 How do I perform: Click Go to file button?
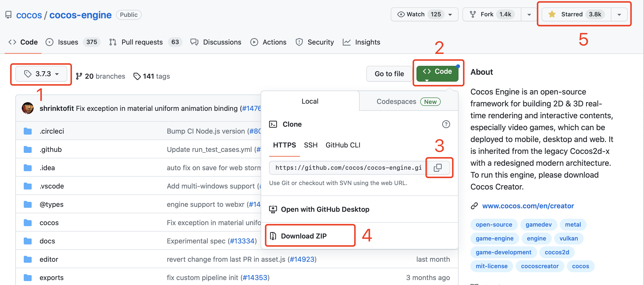click(389, 74)
